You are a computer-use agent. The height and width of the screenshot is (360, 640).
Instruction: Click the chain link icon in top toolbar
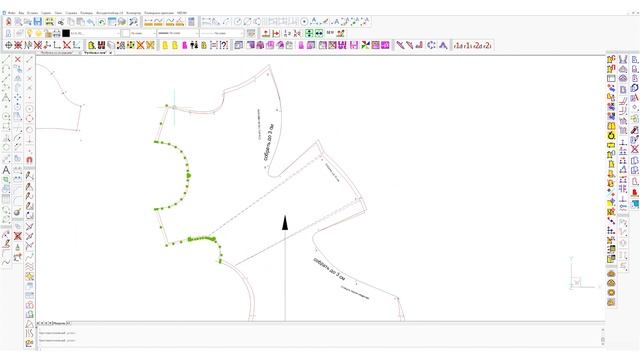[x=61, y=22]
